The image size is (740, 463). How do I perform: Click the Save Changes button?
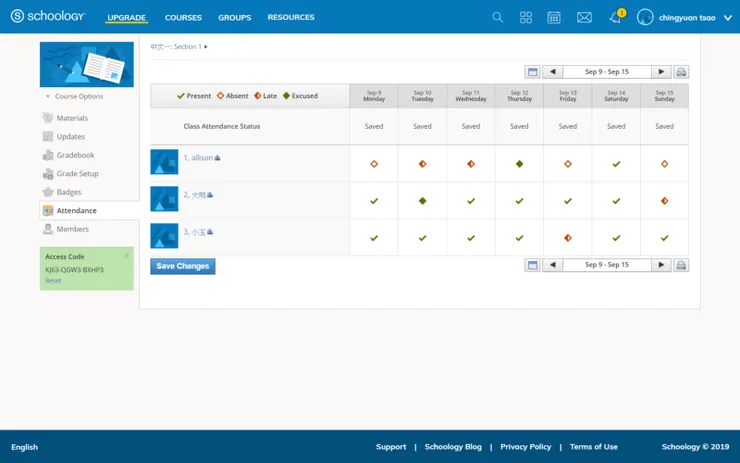(x=183, y=266)
